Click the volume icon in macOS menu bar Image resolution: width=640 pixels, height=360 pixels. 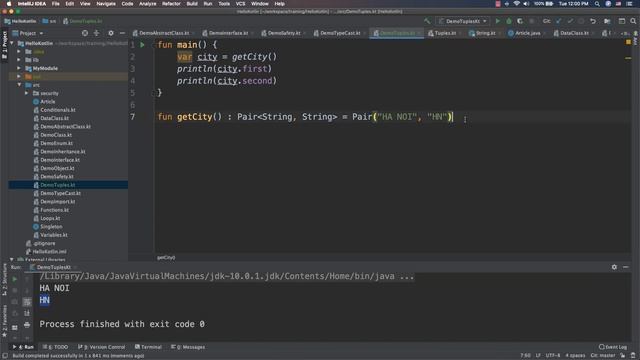(526, 4)
